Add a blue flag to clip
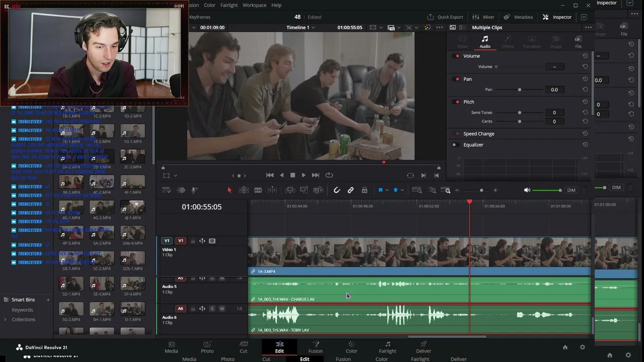The image size is (644, 362). coord(380,190)
